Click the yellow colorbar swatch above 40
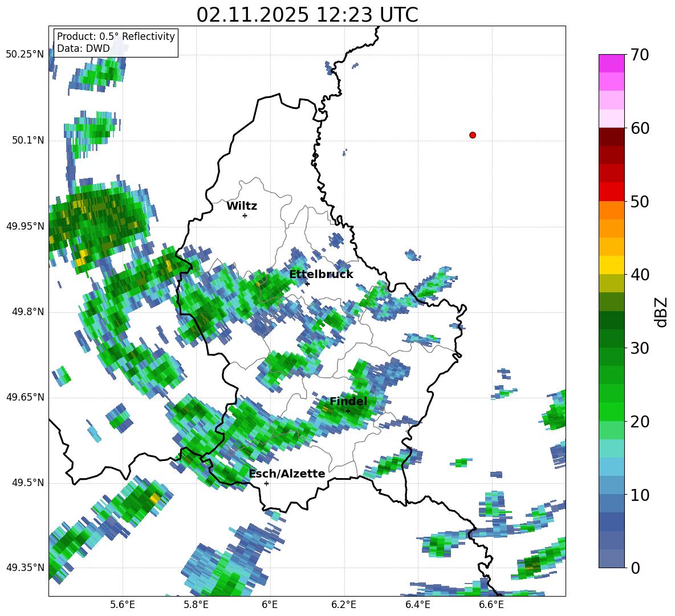The width and height of the screenshot is (675, 616). (611, 265)
